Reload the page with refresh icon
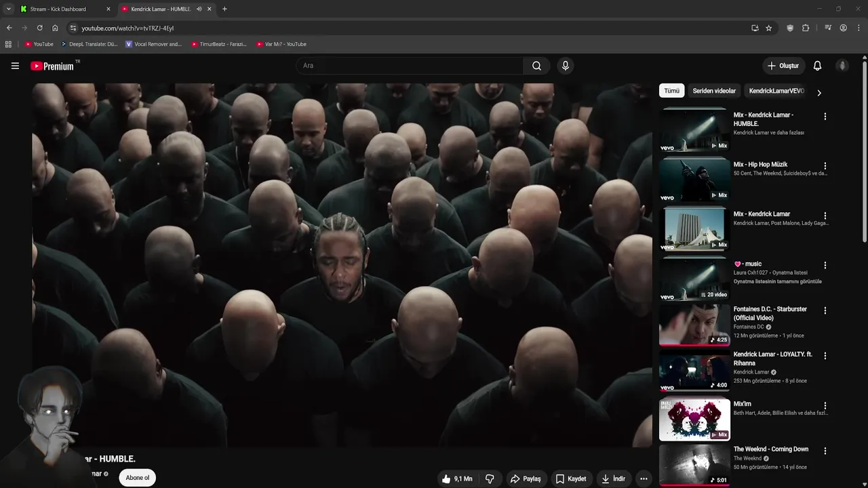The image size is (868, 488). tap(39, 28)
